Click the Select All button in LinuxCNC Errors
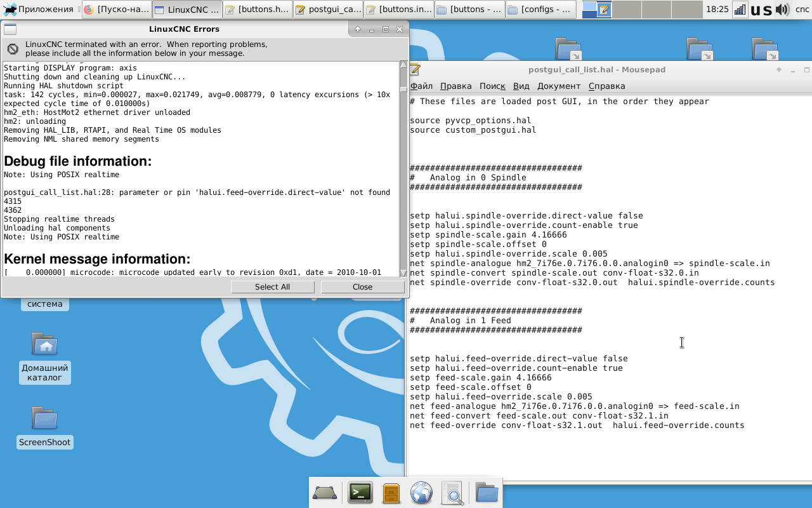Screen dimensions: 812x508 pyautogui.click(x=272, y=287)
